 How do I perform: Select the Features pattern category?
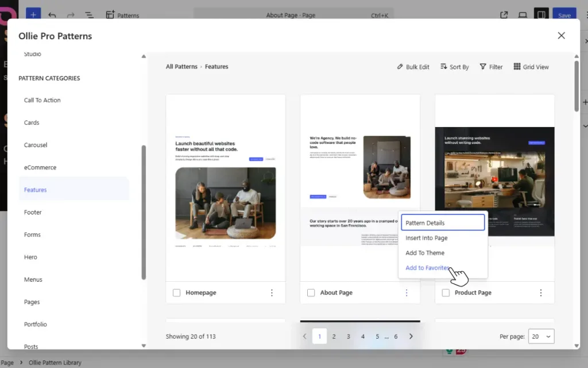tap(73, 190)
